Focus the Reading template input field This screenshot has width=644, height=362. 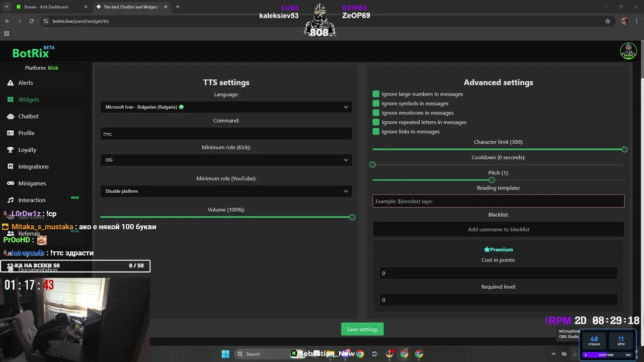(x=498, y=201)
